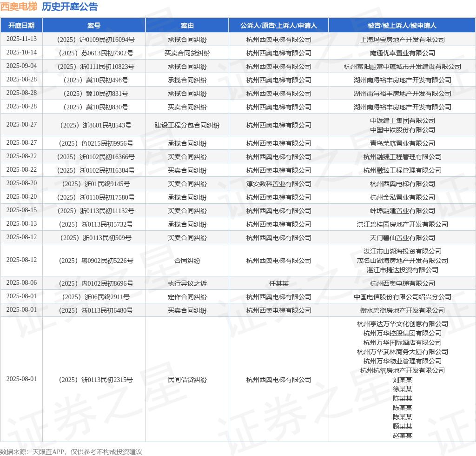
Task: Click defendant 湛江市山湖海投资有限公司
Action: pyautogui.click(x=402, y=251)
